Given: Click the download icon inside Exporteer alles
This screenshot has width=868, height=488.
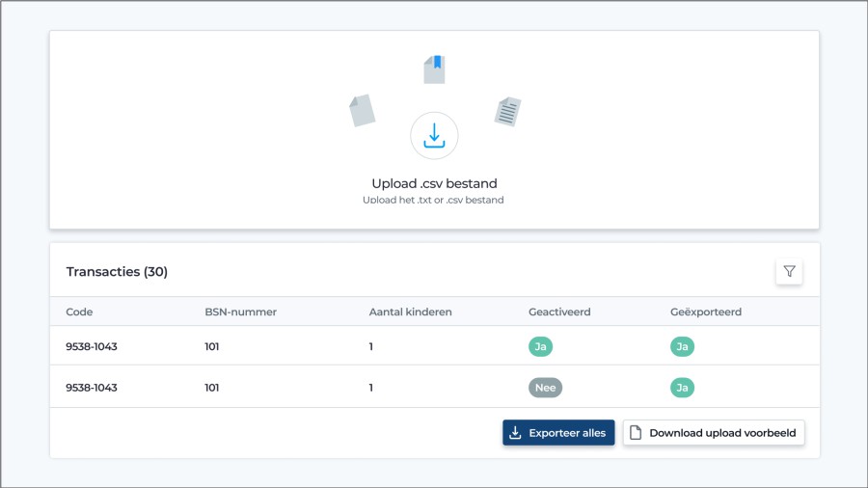Looking at the screenshot, I should click(515, 433).
